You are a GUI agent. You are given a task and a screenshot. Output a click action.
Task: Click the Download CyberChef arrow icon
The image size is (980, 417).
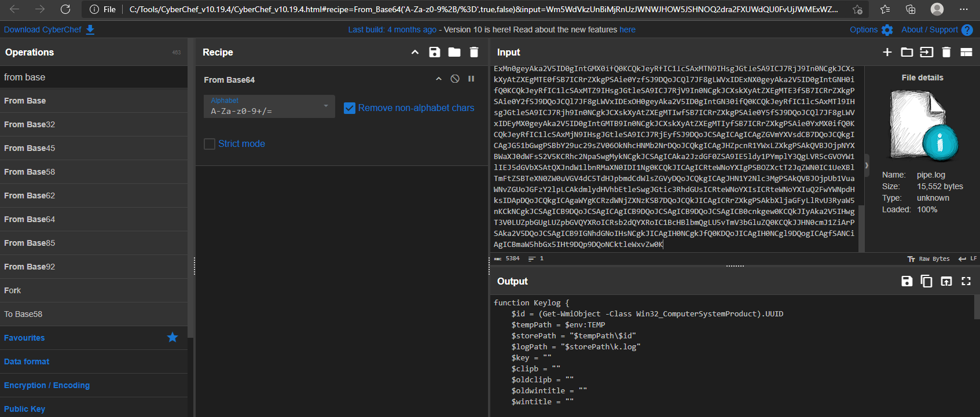(x=90, y=29)
